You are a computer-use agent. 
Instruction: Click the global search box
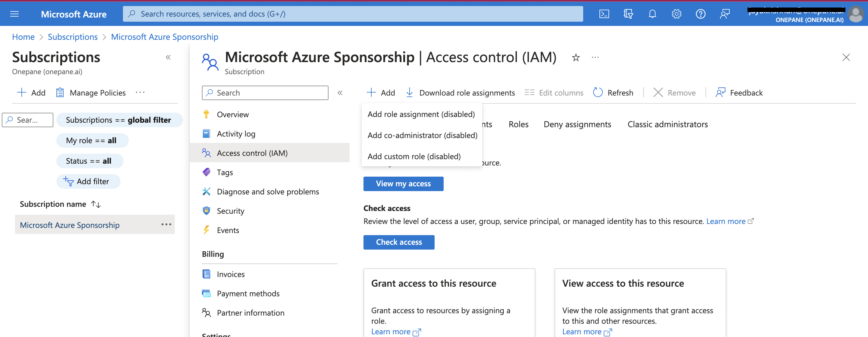[x=353, y=14]
